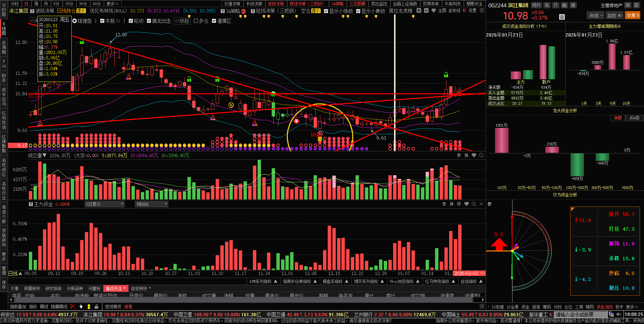This screenshot has height=324, width=644.
Task: Switch to the 买+卖 toggle in 龙头资金分析
Action: coord(634,118)
